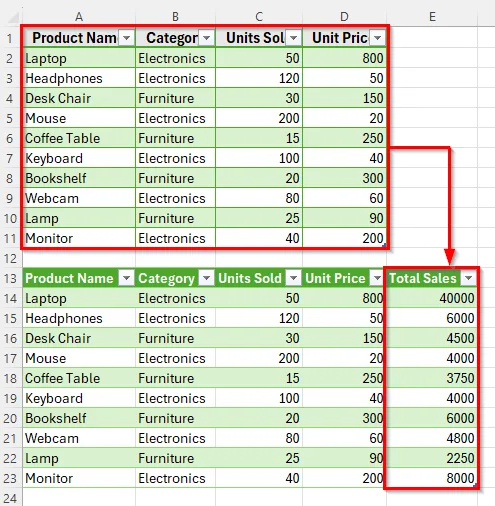Click the Furniture cell in row 18
Viewport: 495px width, 506px height.
click(x=176, y=378)
